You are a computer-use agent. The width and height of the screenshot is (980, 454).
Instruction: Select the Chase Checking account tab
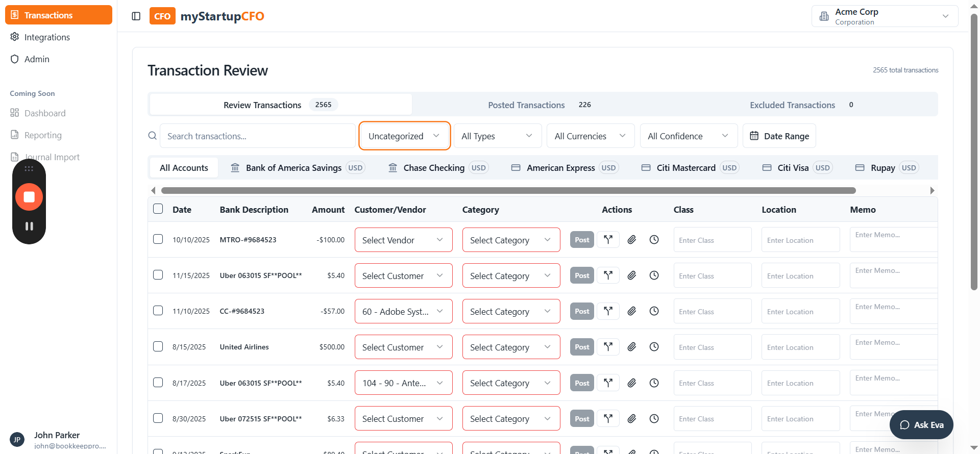coord(434,168)
